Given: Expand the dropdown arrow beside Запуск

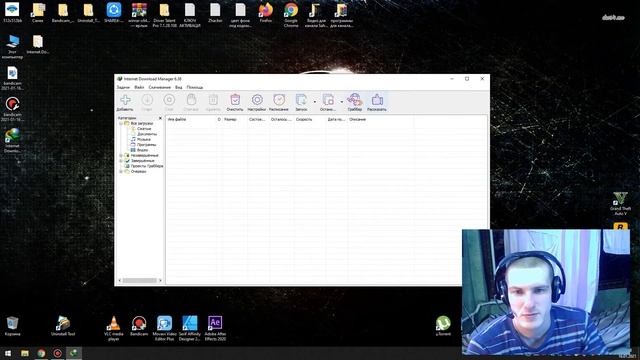Looking at the screenshot, I should pos(314,102).
